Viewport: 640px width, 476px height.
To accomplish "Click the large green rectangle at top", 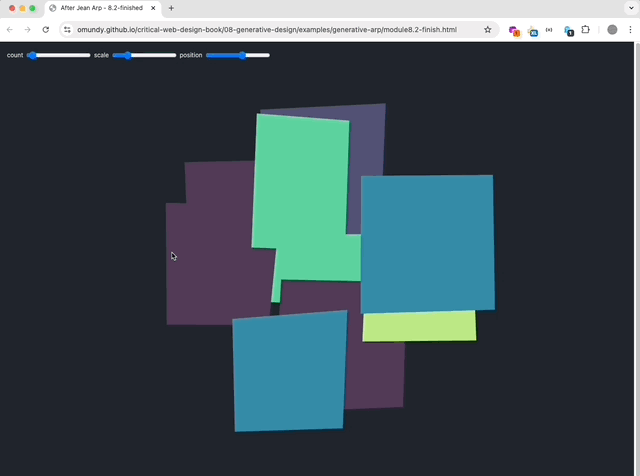I will pos(300,180).
